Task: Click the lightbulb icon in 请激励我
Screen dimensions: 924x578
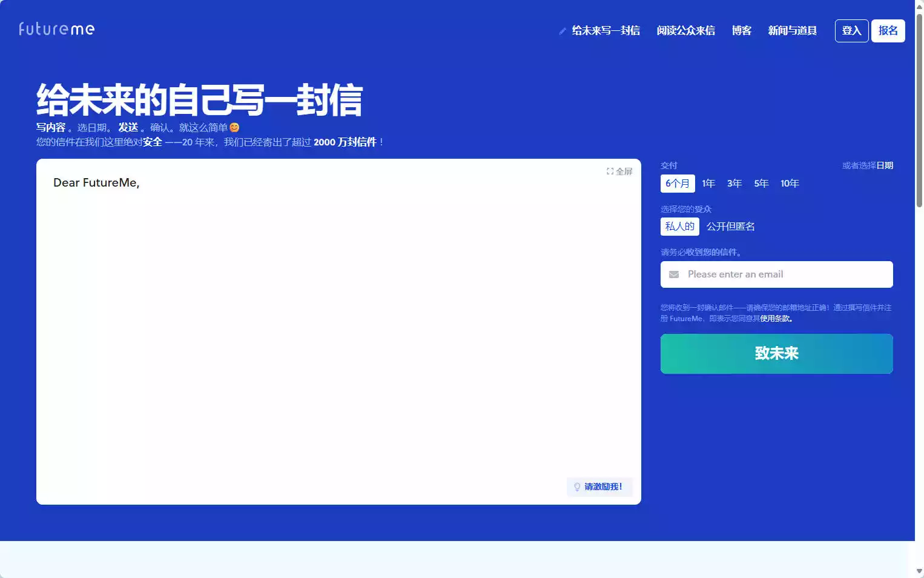Action: (x=577, y=487)
